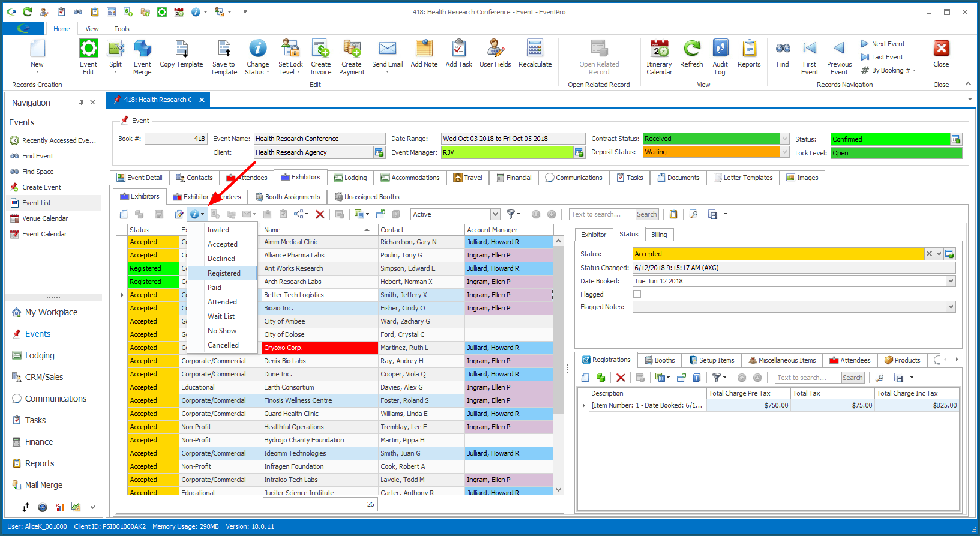This screenshot has height=536, width=980.
Task: Switch to the Financial tab
Action: (514, 178)
